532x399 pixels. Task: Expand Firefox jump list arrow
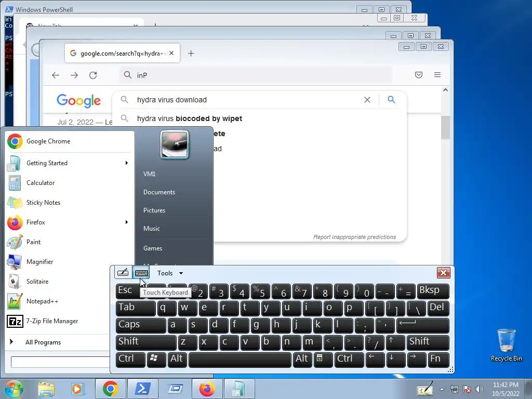point(127,222)
